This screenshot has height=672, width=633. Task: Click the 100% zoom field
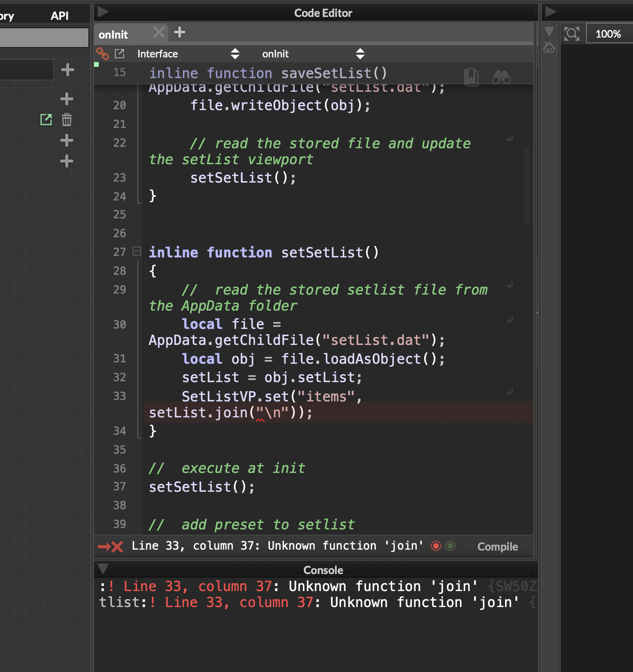[609, 34]
